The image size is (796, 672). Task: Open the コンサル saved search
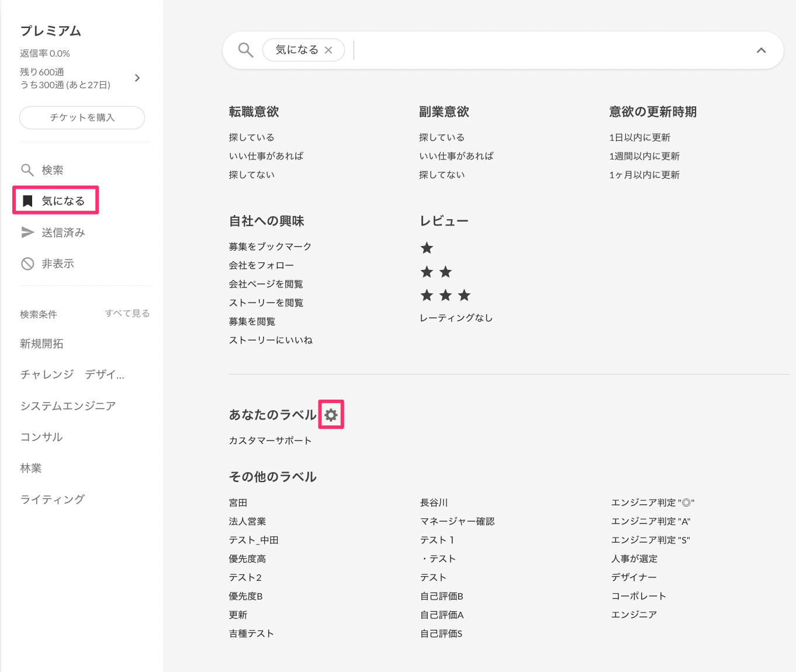[41, 436]
